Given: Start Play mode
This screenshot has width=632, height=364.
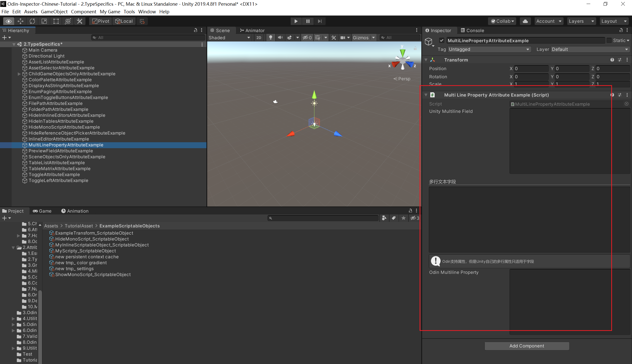Looking at the screenshot, I should (296, 21).
